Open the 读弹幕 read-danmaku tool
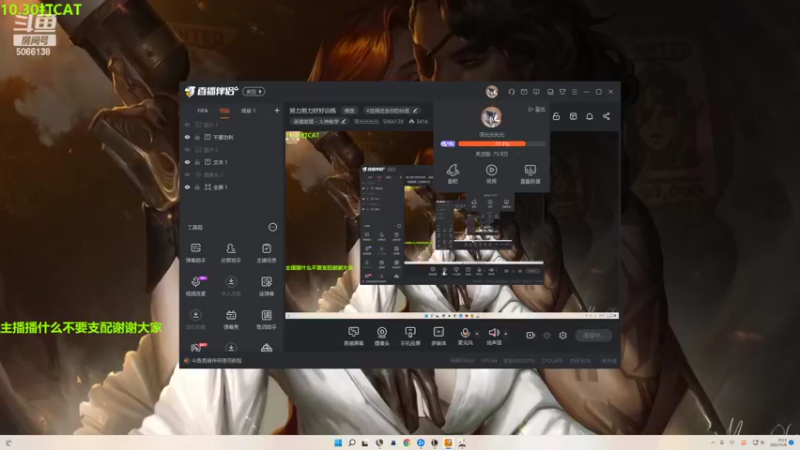Screen dimensions: 800x450 [266, 286]
